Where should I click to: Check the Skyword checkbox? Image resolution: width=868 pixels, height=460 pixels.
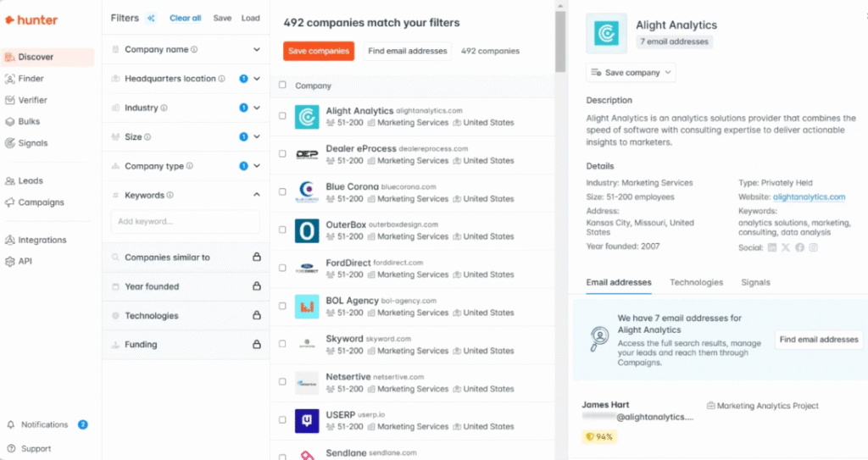point(282,344)
